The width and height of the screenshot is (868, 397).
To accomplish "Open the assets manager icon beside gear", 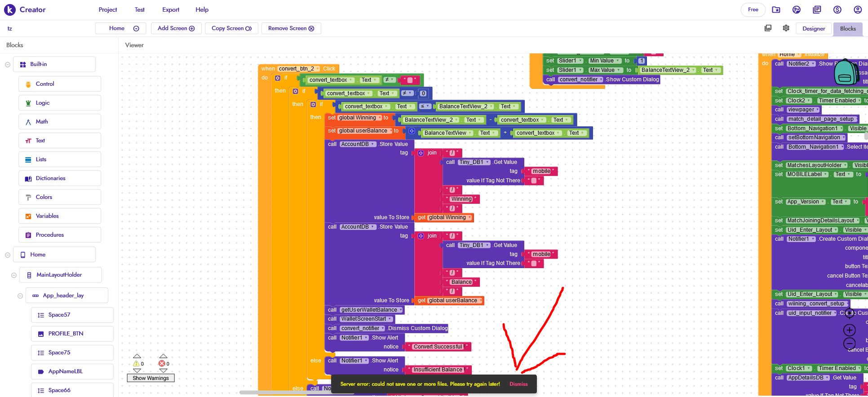I will tap(768, 28).
